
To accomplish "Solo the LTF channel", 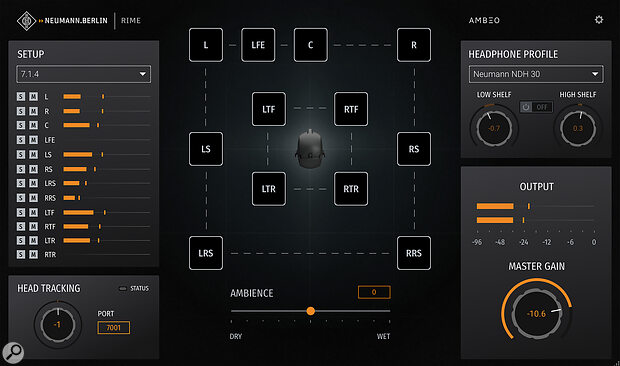I will point(21,213).
